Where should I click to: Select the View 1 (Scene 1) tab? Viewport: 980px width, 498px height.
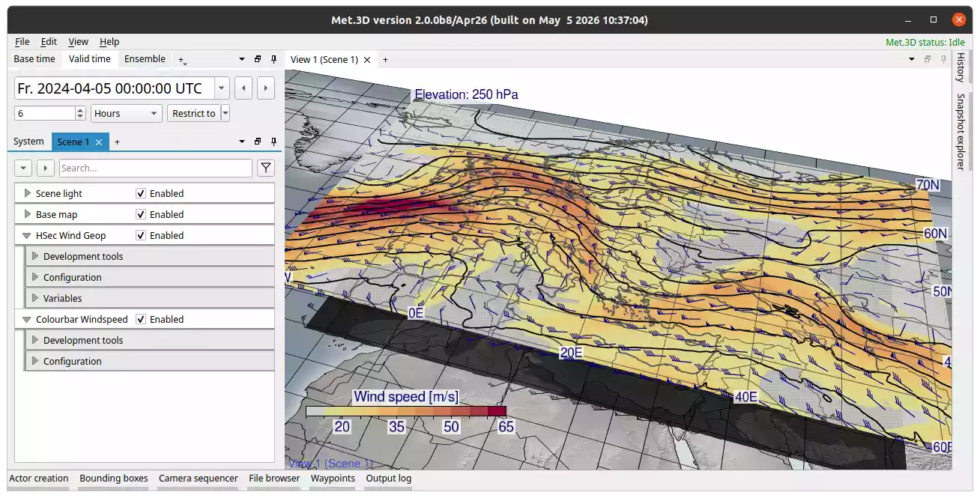(x=324, y=60)
